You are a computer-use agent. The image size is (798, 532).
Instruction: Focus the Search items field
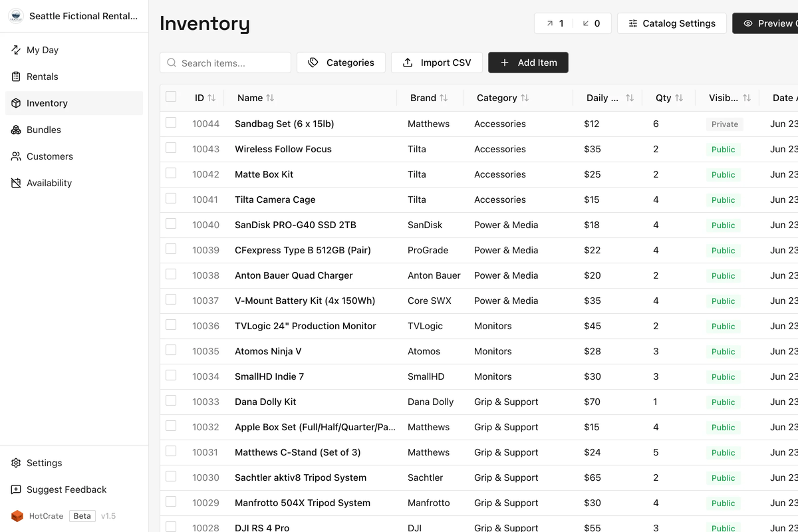(x=225, y=63)
